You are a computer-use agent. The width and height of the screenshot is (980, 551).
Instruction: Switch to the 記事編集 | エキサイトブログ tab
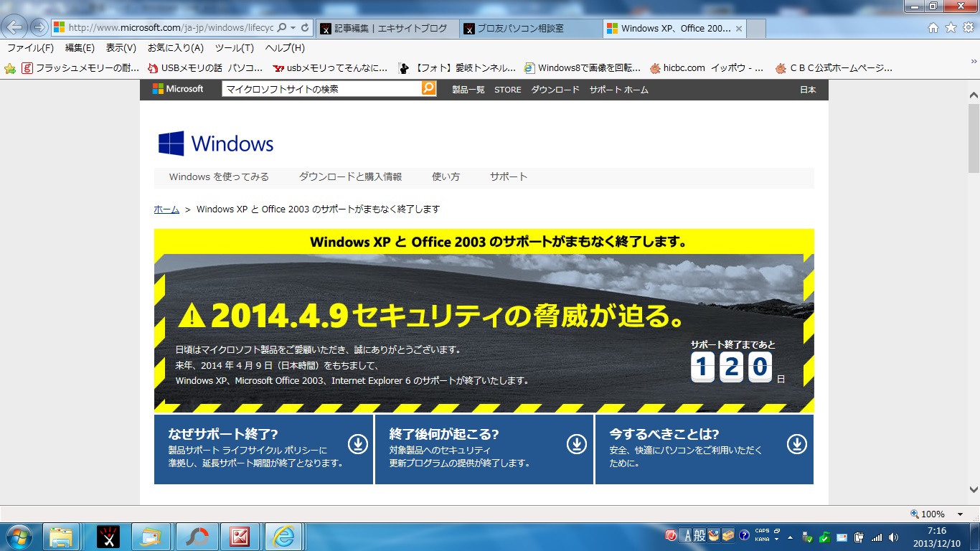click(x=387, y=29)
